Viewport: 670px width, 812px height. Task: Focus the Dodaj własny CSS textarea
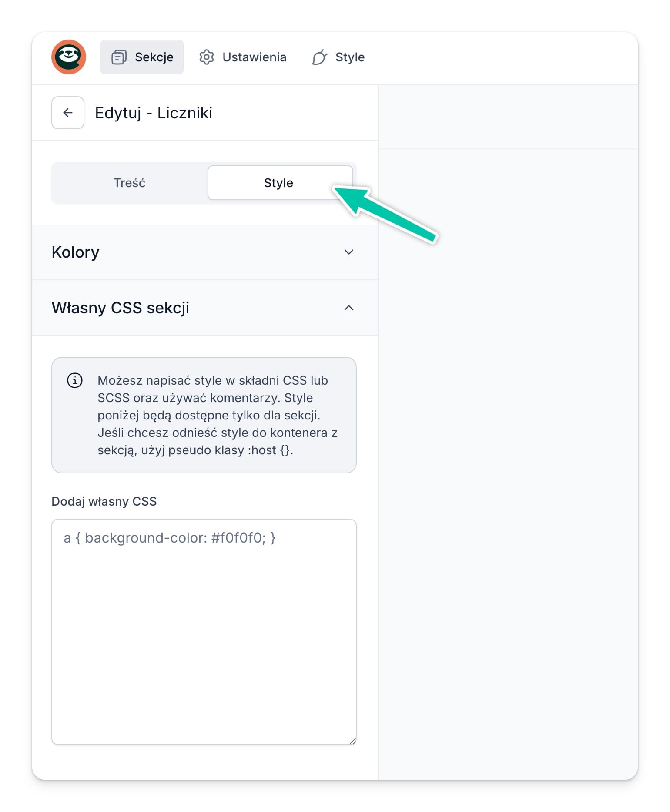[204, 632]
